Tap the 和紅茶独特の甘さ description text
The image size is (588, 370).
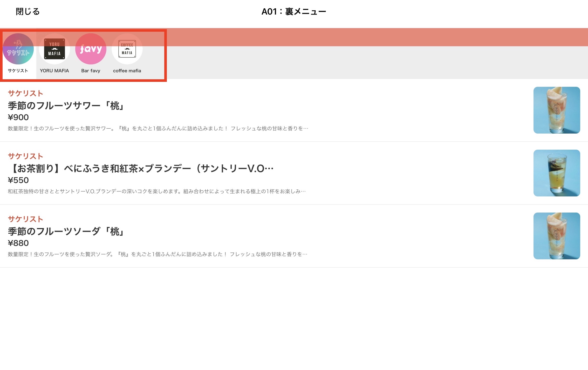coord(157,191)
